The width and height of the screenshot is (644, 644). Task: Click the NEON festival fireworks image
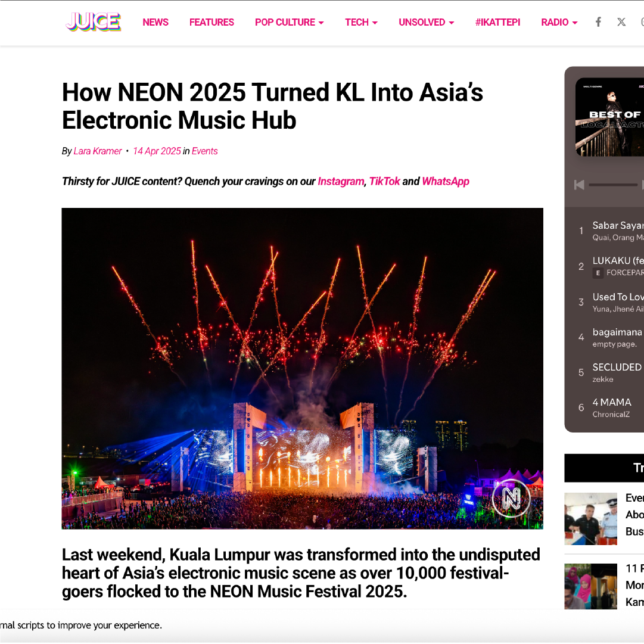[302, 368]
